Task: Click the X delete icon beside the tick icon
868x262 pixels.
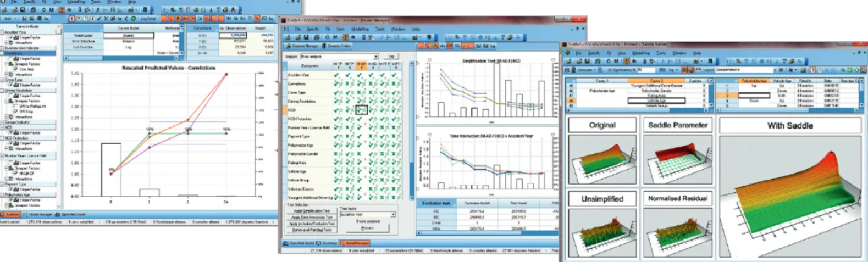Action: tap(106, 19)
